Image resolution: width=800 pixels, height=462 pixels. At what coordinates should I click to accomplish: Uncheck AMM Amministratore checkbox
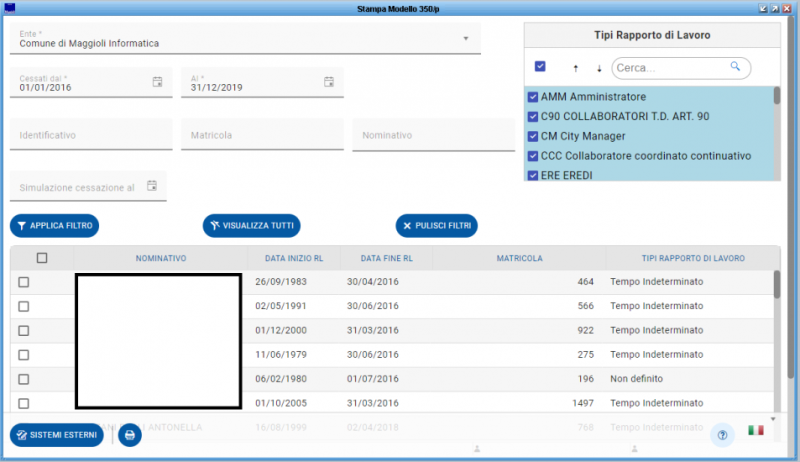pos(533,97)
